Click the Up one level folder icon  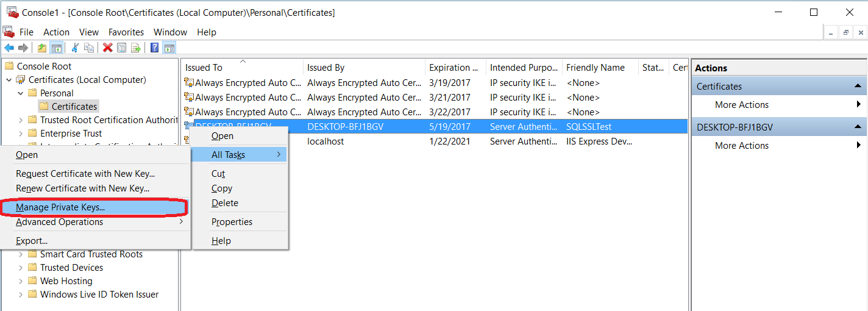tap(42, 48)
